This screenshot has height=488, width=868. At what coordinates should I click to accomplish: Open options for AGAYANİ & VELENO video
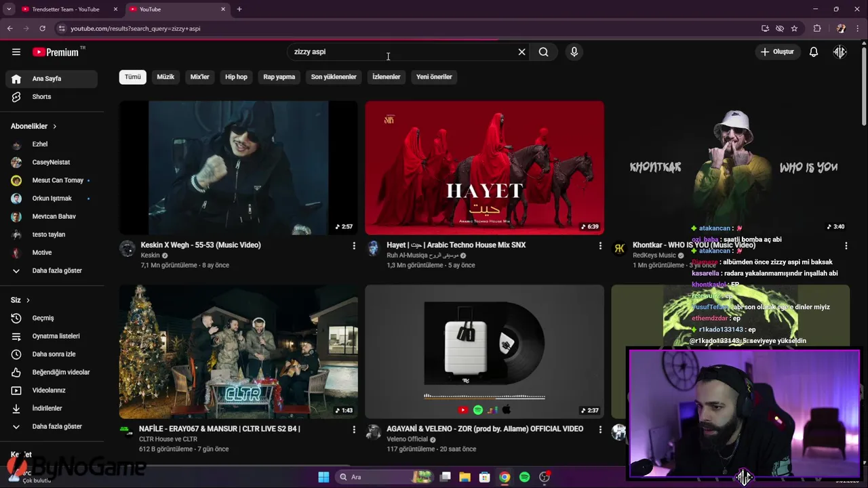tap(599, 429)
